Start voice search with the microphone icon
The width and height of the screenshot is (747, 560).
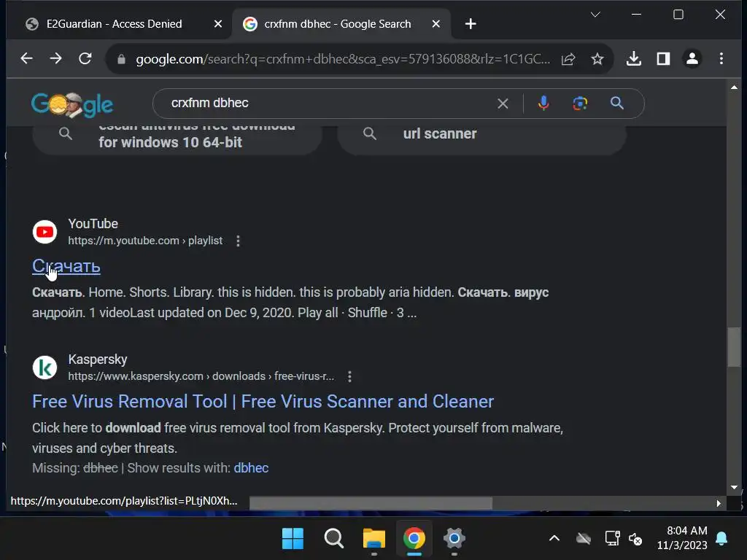(x=543, y=104)
